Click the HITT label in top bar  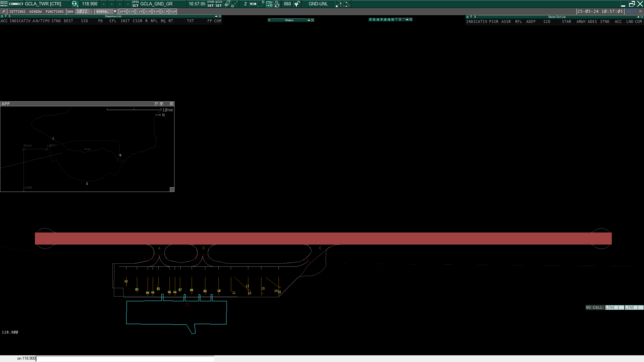pos(631,11)
